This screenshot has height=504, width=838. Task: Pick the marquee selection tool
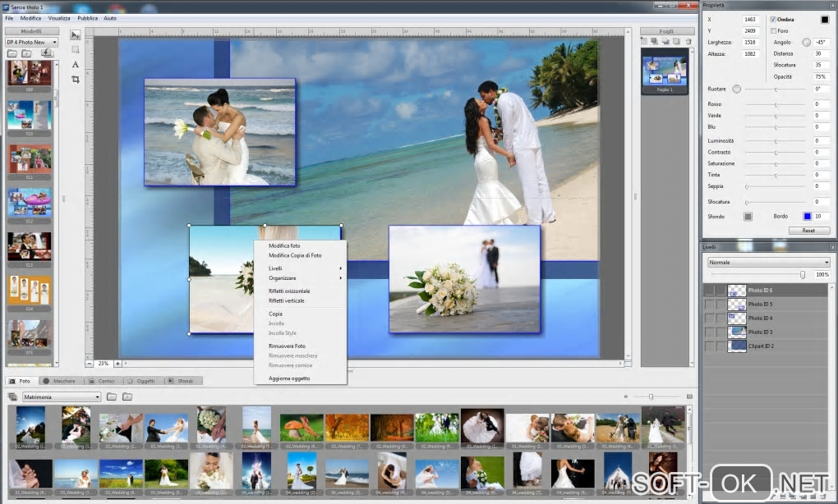[76, 49]
